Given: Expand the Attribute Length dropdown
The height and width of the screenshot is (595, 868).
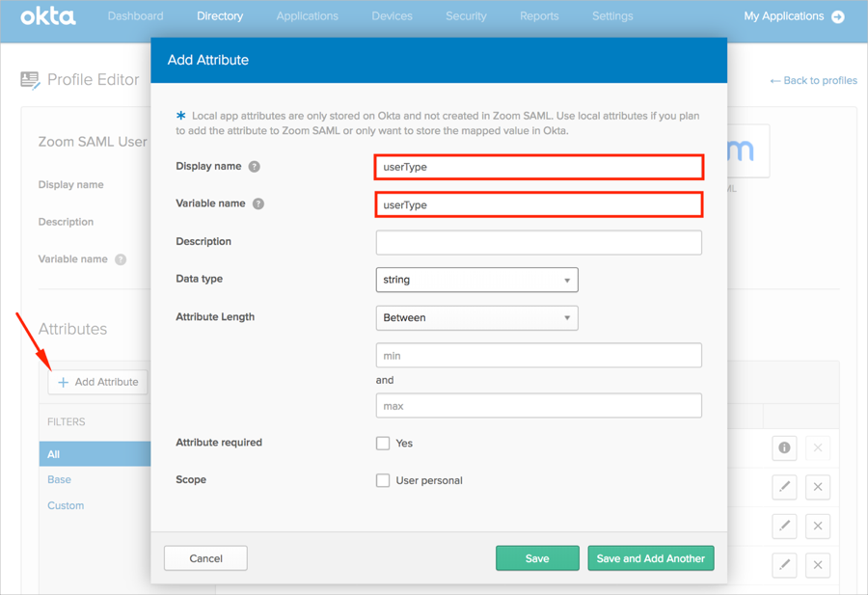Looking at the screenshot, I should pyautogui.click(x=476, y=317).
